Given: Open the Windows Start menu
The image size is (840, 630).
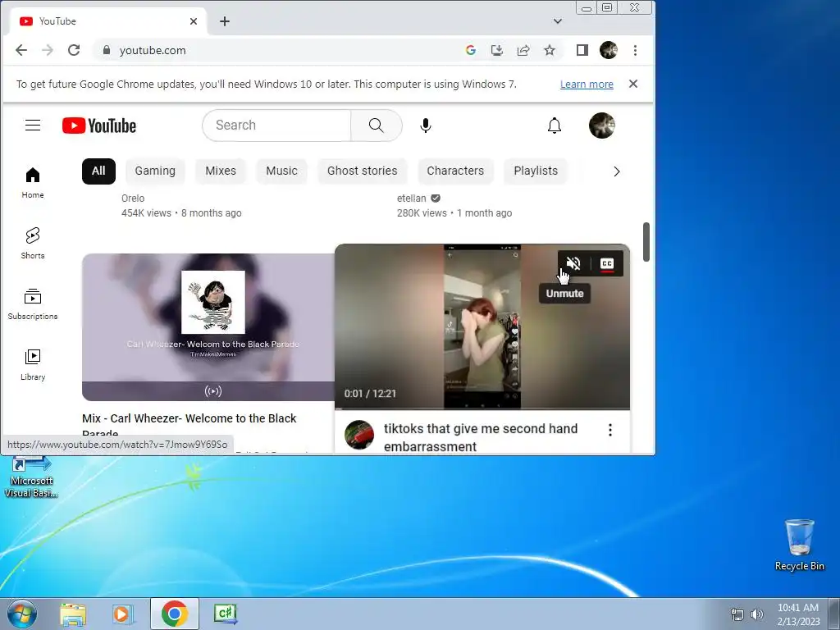Looking at the screenshot, I should [x=22, y=614].
